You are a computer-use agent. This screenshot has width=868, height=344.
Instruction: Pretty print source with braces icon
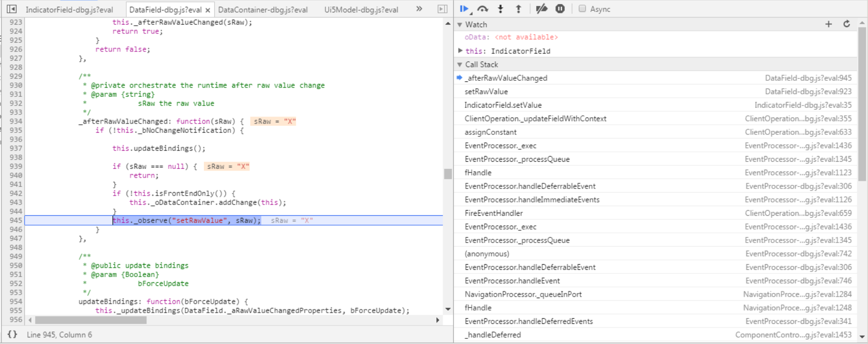click(x=12, y=334)
